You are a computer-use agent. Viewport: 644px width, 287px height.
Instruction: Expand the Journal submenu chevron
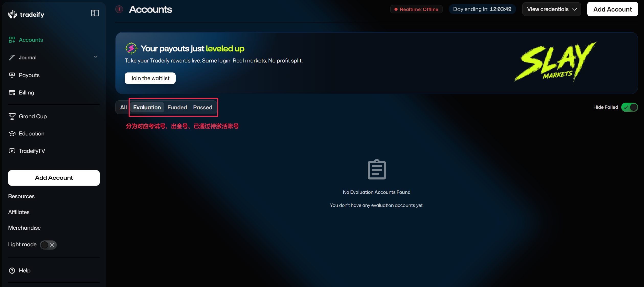(x=96, y=57)
